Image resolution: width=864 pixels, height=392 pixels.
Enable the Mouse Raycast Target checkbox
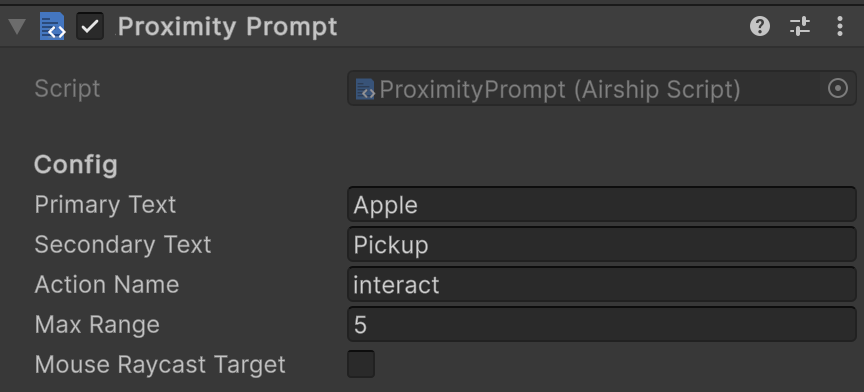(361, 364)
